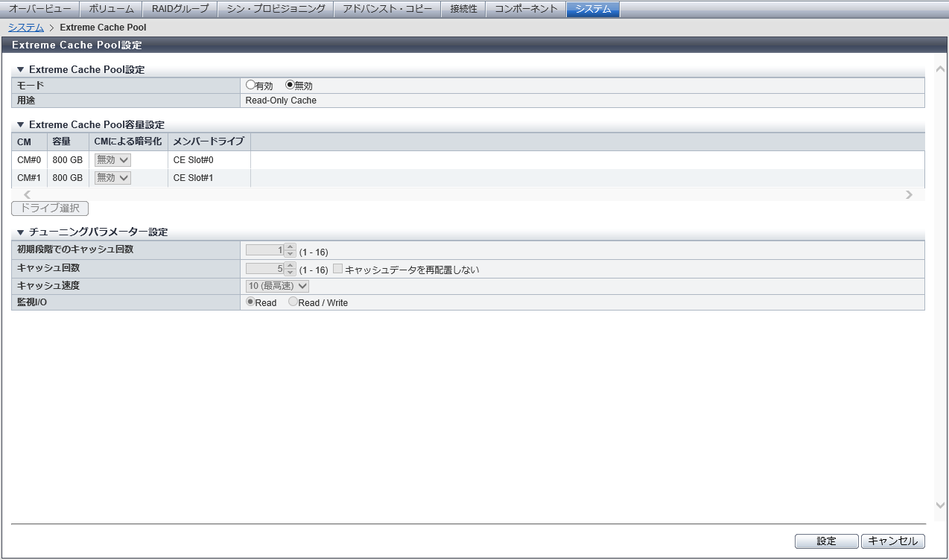Select Read for 監視I/O
The width and height of the screenshot is (949, 560).
pyautogui.click(x=251, y=302)
